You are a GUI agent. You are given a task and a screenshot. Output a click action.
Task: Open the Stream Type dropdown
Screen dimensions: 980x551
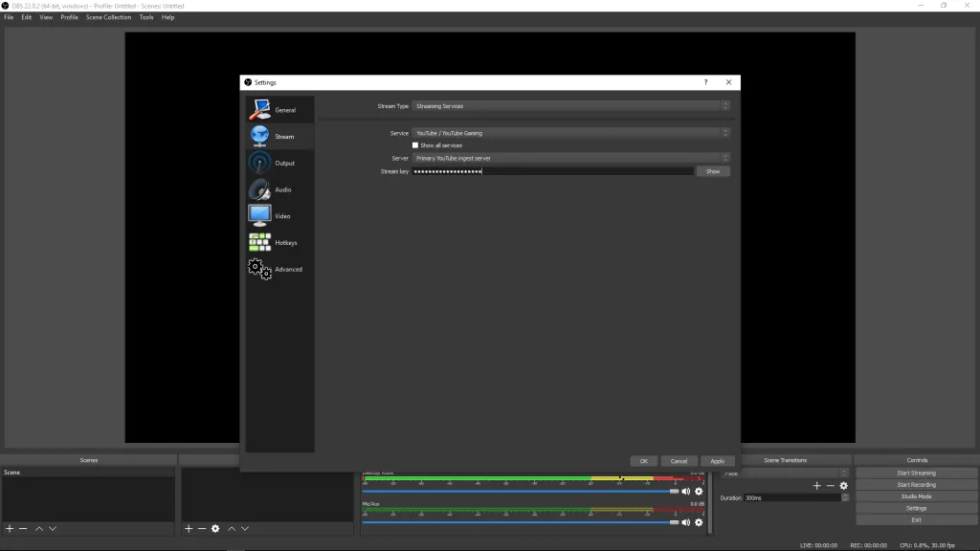coord(569,105)
